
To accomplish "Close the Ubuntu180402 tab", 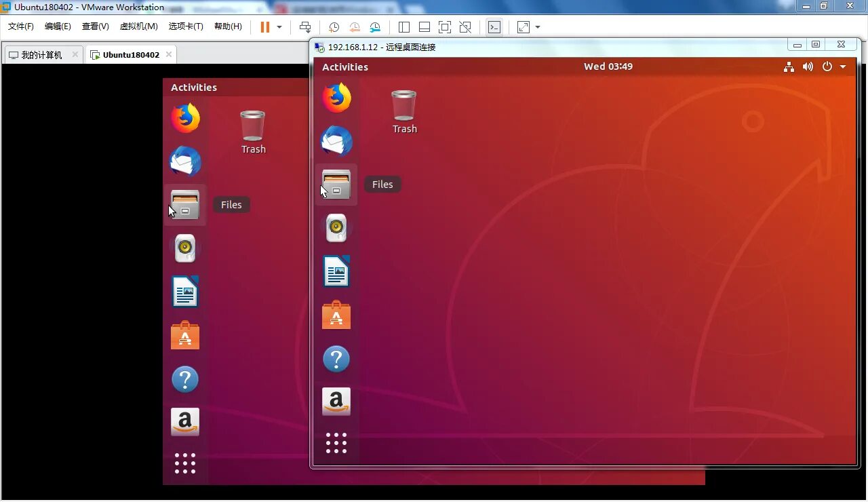I will pyautogui.click(x=169, y=54).
